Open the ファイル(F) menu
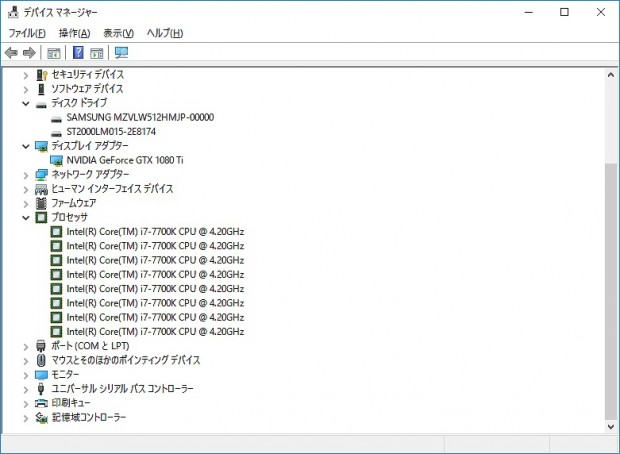 (x=27, y=33)
